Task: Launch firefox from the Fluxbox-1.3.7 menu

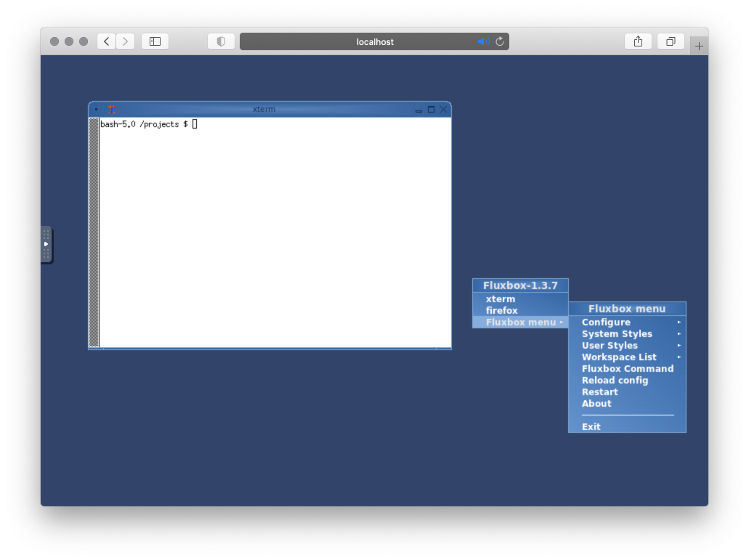Action: [x=501, y=310]
